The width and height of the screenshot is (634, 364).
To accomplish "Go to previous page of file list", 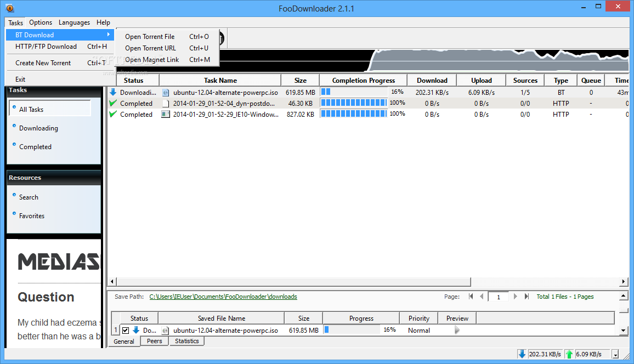I will point(481,297).
